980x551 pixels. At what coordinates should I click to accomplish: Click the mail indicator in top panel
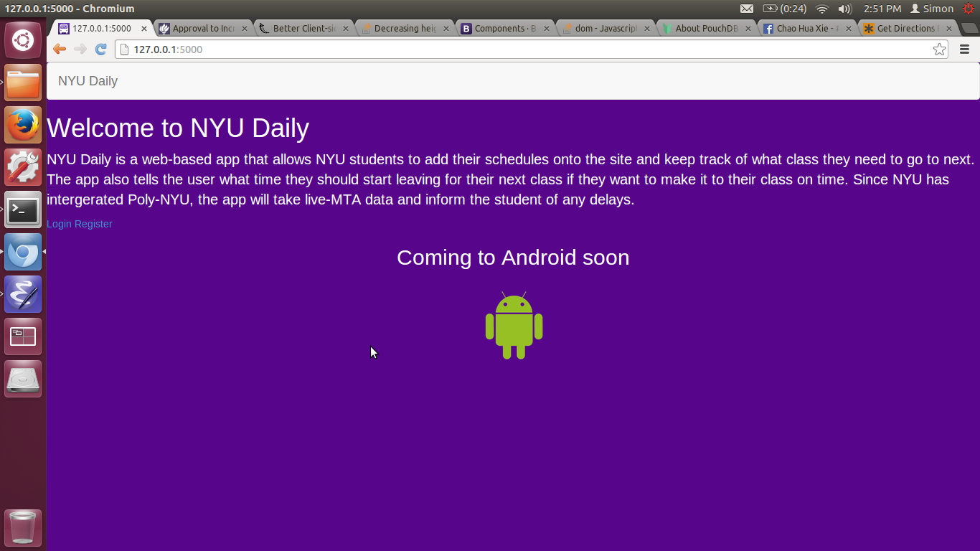pyautogui.click(x=747, y=9)
